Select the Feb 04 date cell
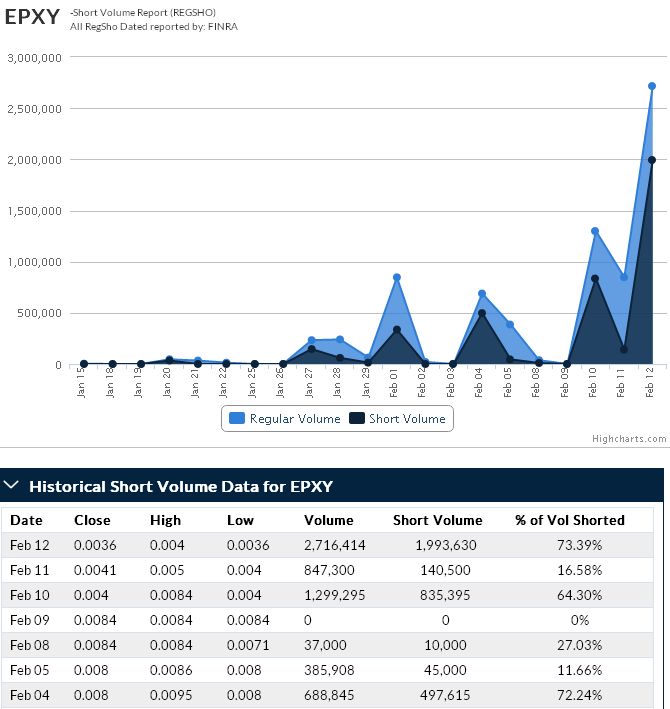Screen dimensions: 670x709 30,695
